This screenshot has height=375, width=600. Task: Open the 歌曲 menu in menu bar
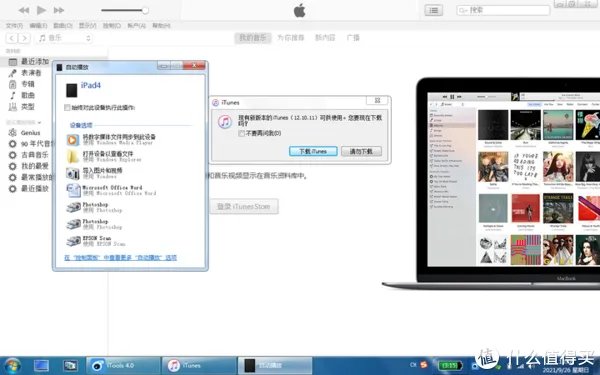click(63, 26)
